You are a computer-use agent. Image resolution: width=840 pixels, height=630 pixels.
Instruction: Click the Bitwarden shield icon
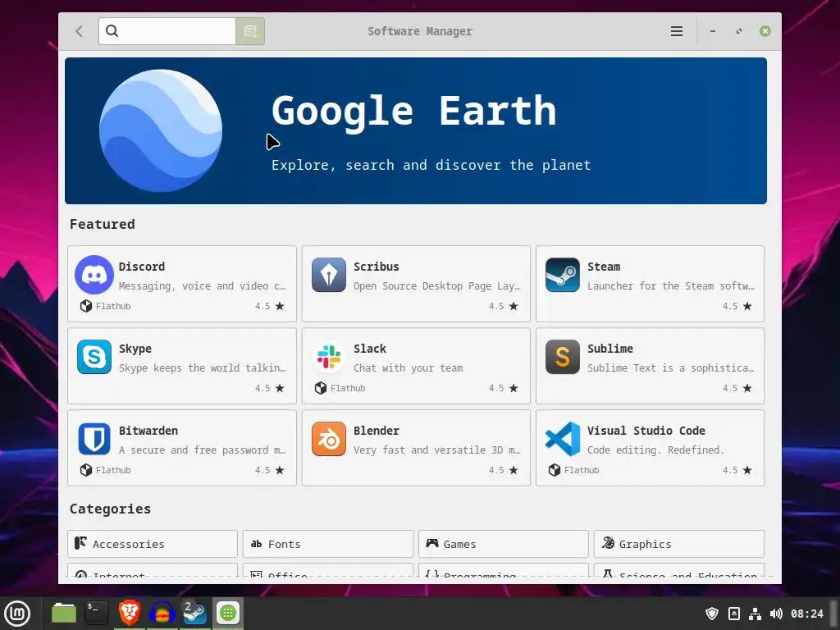[94, 439]
